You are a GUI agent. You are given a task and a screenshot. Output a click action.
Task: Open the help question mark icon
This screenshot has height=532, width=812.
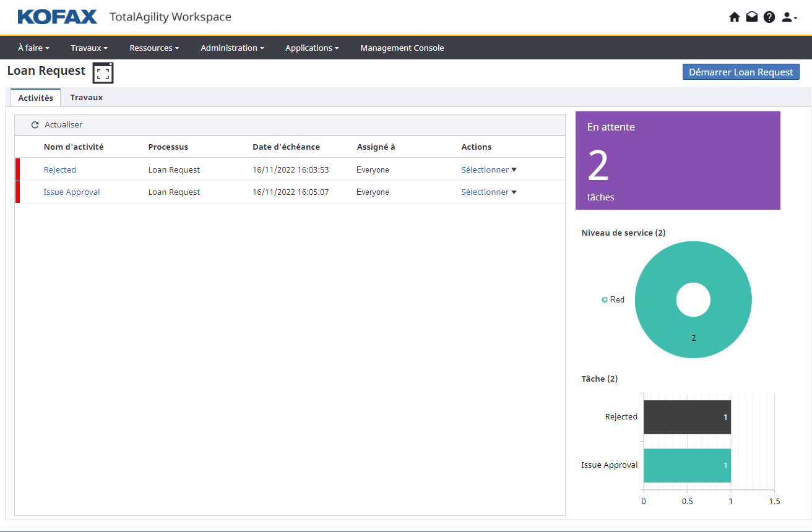coord(769,17)
